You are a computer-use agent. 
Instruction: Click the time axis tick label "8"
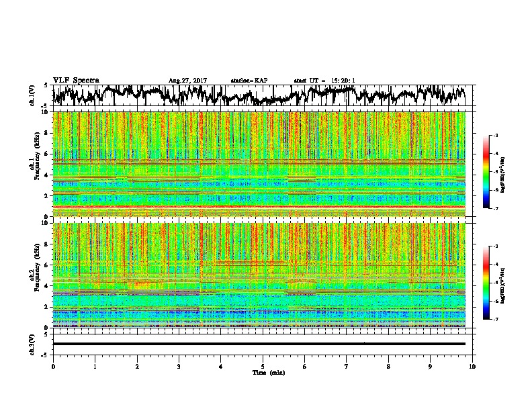click(x=388, y=367)
